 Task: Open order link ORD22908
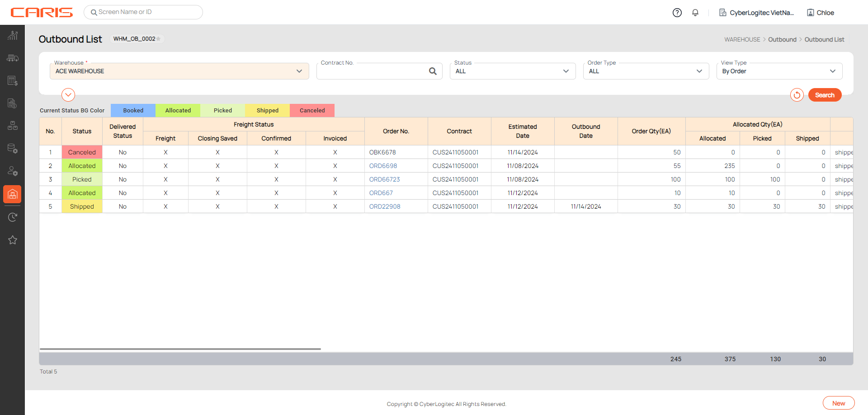point(385,206)
